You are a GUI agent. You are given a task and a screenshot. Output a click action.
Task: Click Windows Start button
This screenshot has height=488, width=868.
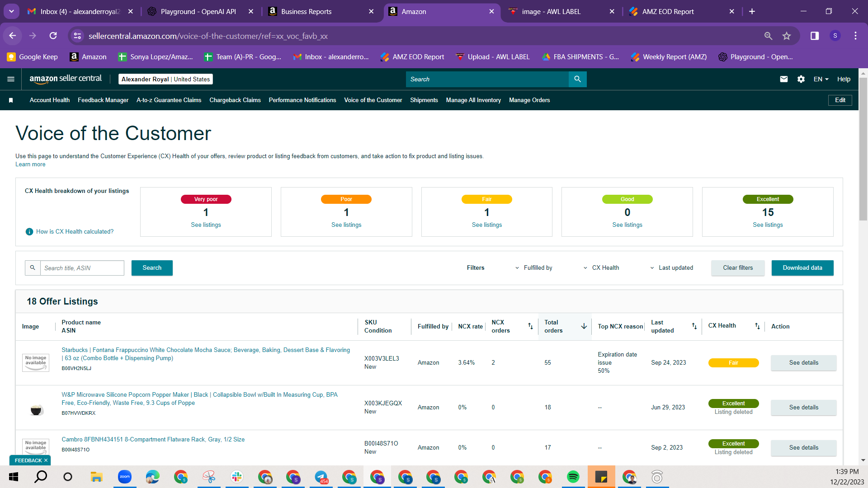[x=14, y=477]
